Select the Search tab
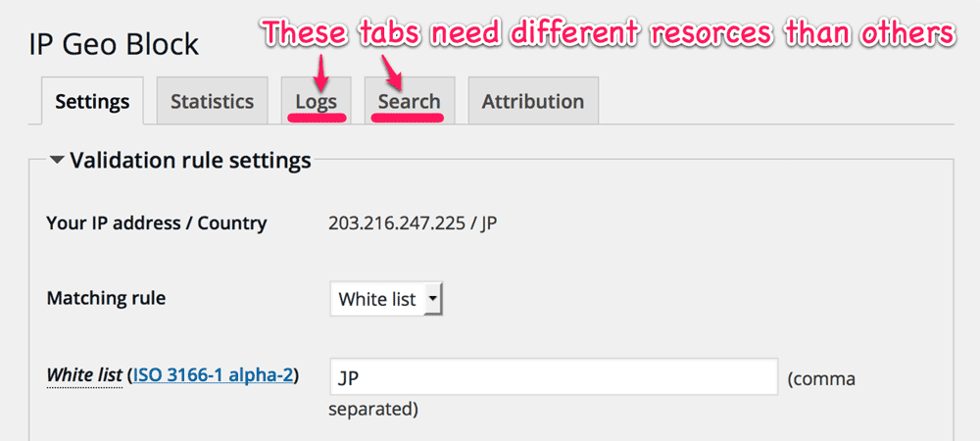This screenshot has width=980, height=441. (410, 101)
